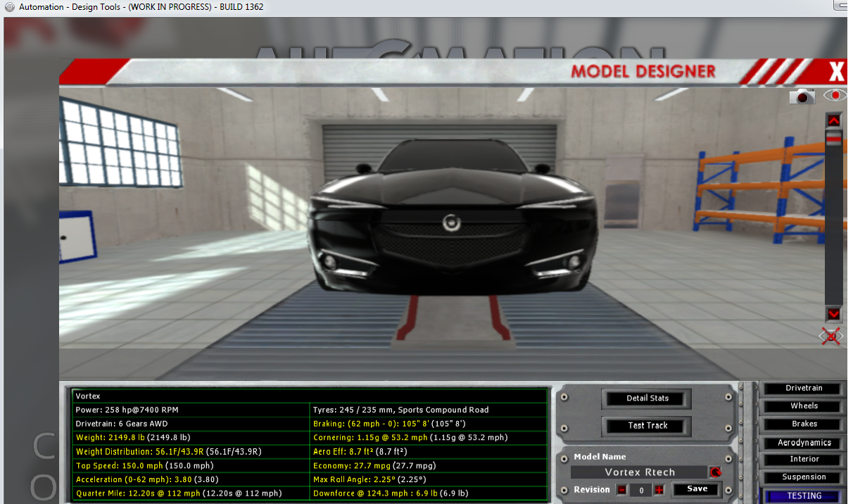Click the Model Name field with Vortex Rtech
Image resolution: width=853 pixels, height=504 pixels.
(x=639, y=472)
